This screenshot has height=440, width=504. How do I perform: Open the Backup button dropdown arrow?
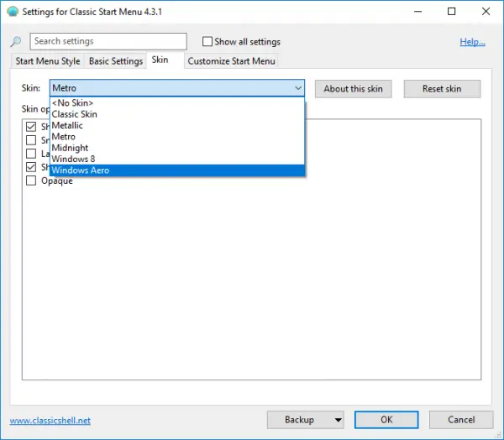[339, 420]
